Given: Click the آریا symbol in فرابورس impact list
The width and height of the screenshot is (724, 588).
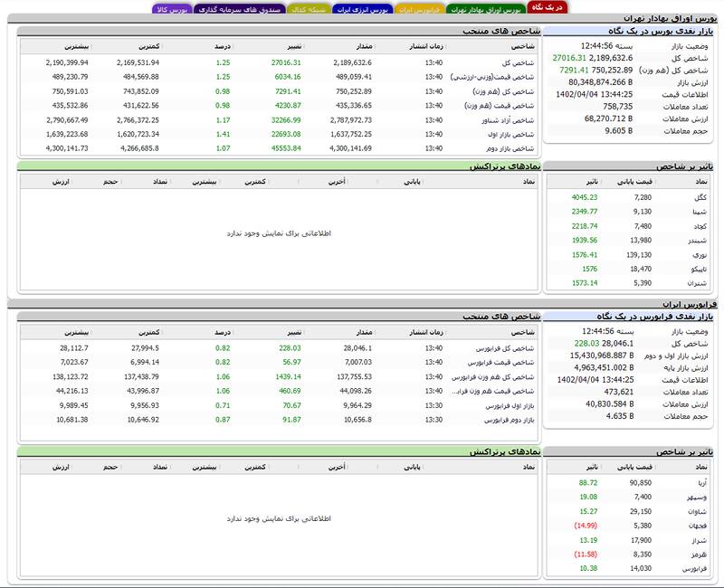Looking at the screenshot, I should (x=700, y=482).
